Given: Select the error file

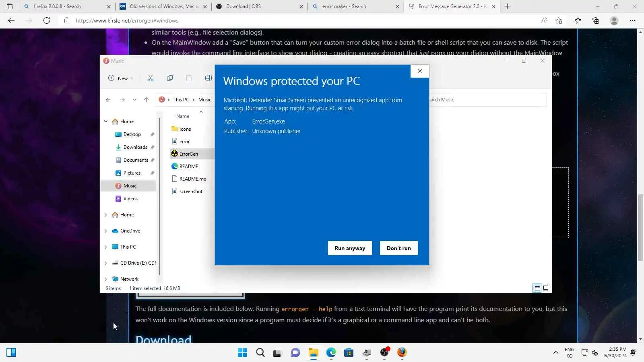Looking at the screenshot, I should click(184, 142).
